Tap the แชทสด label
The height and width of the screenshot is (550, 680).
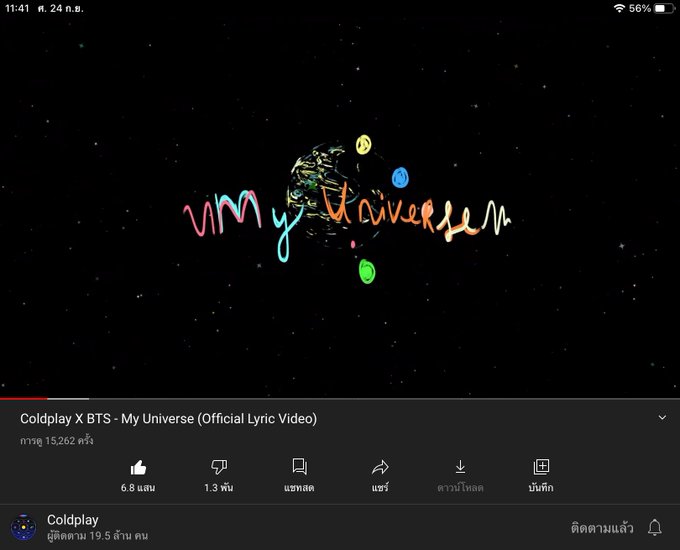point(299,488)
